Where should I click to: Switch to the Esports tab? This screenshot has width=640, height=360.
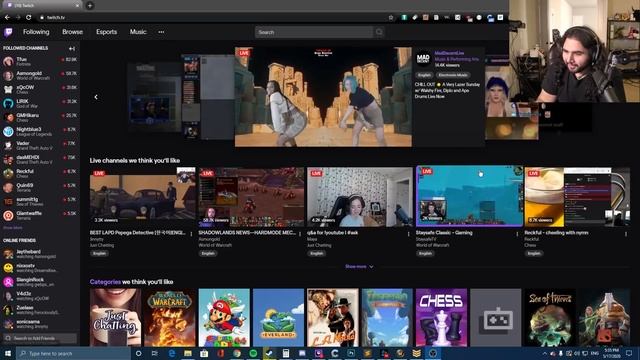107,32
